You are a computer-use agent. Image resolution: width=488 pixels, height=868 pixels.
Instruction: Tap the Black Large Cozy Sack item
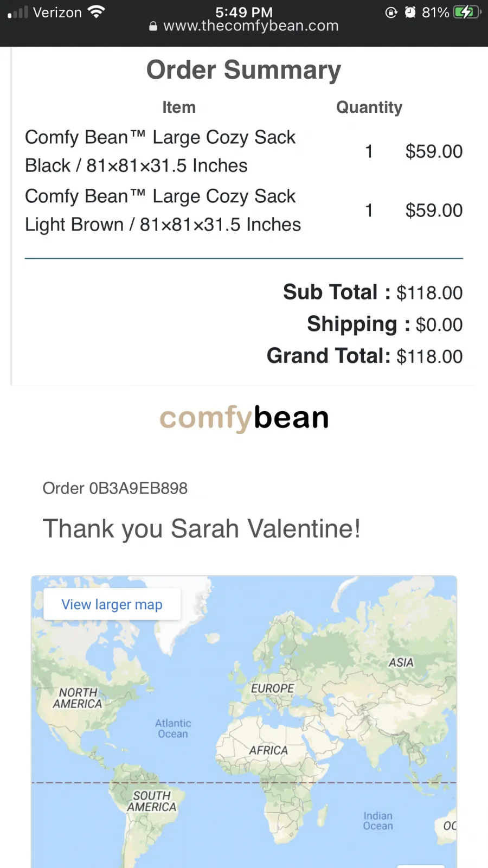[160, 151]
